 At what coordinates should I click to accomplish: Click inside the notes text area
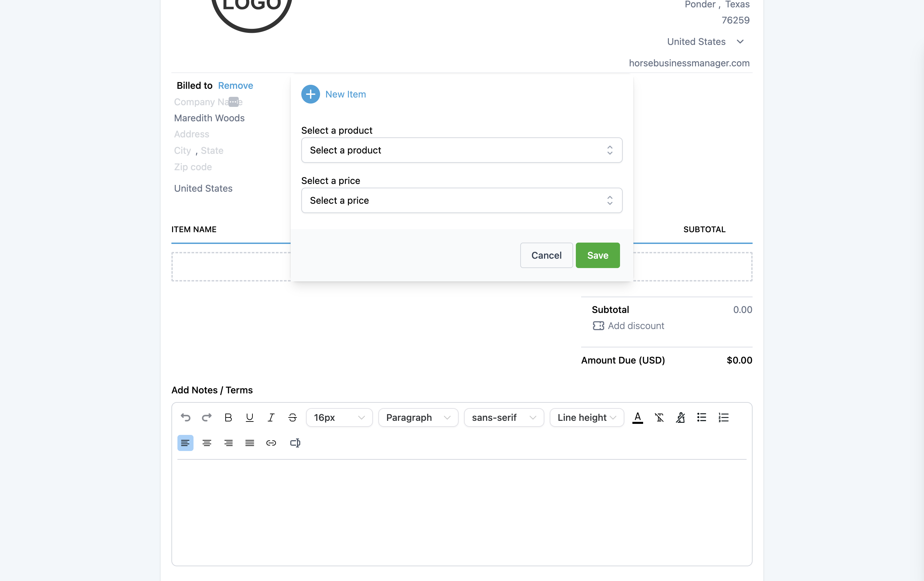click(462, 512)
